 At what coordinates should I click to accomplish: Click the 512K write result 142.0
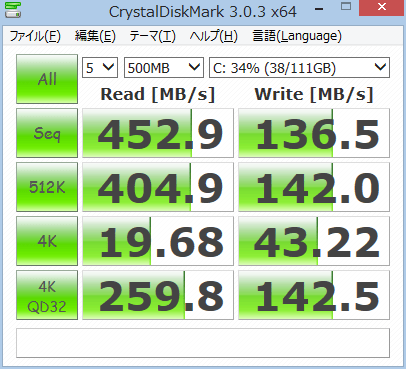tap(314, 187)
